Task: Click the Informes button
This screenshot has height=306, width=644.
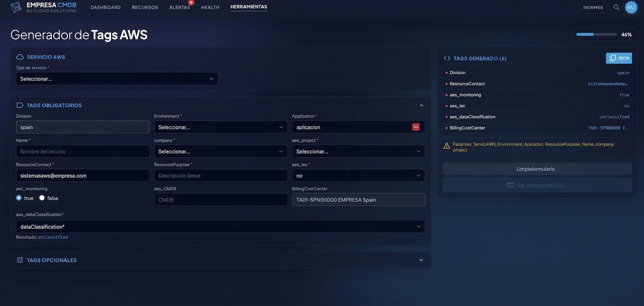Action: (593, 7)
